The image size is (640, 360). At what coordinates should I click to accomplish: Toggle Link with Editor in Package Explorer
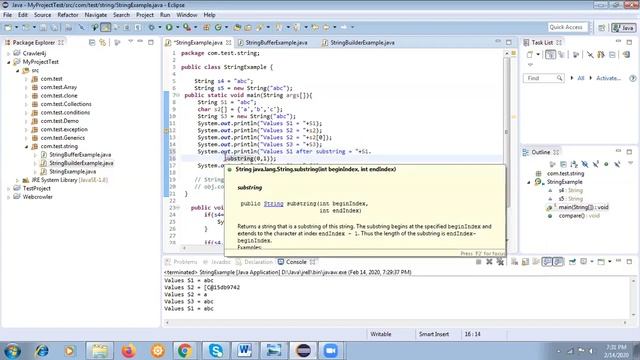tap(102, 42)
